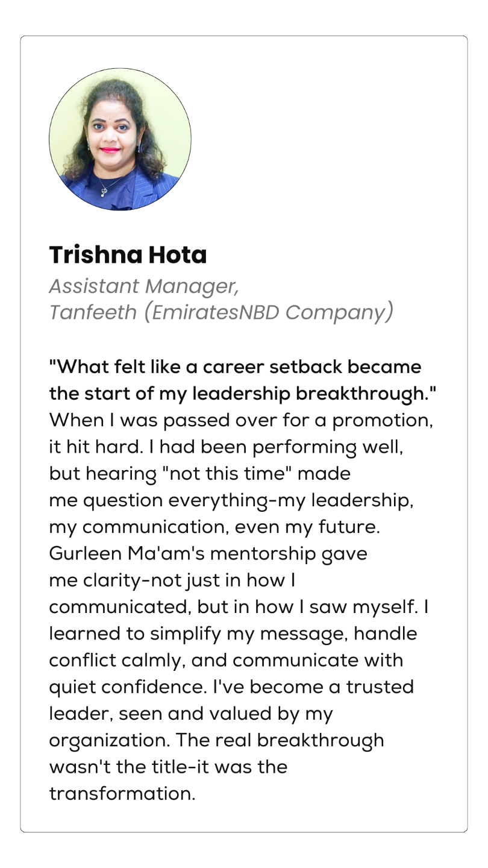Click the line "leader, seen and valued by my"

(x=191, y=714)
